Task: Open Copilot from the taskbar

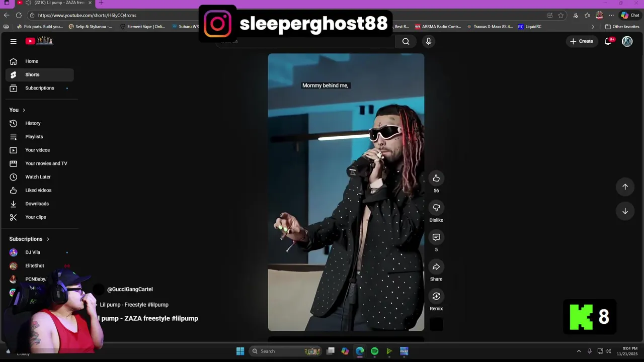Action: pos(345,351)
